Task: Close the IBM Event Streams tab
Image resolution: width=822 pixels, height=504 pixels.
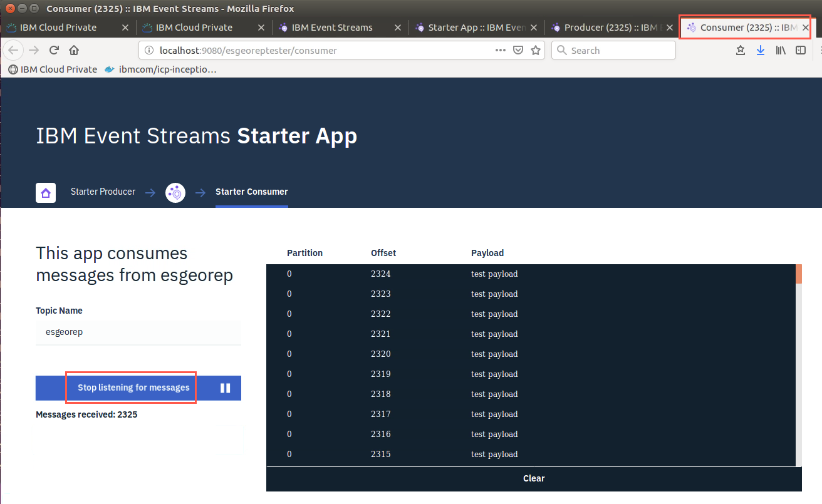Action: (398, 28)
